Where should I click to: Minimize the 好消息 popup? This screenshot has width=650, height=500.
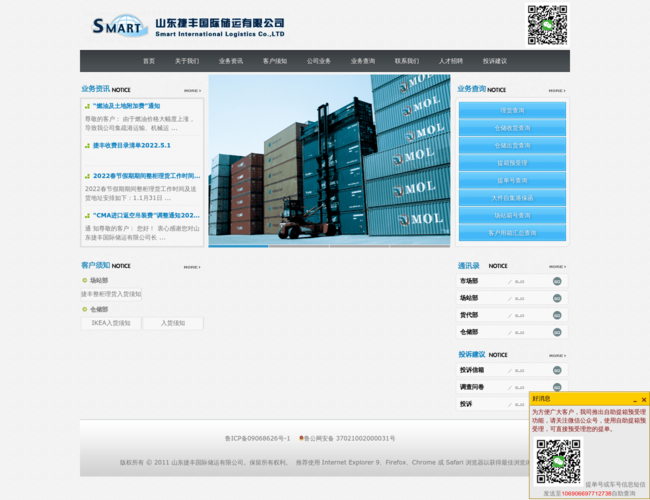[632, 399]
